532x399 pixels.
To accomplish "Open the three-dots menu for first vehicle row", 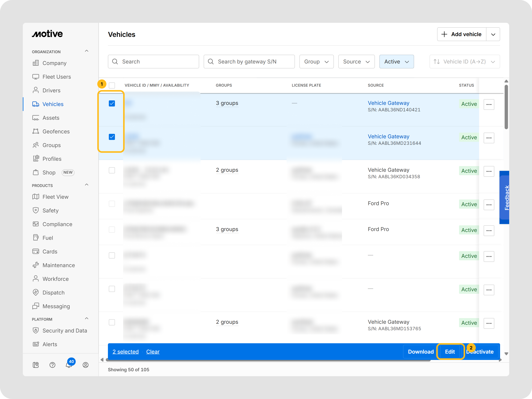I will [x=488, y=104].
